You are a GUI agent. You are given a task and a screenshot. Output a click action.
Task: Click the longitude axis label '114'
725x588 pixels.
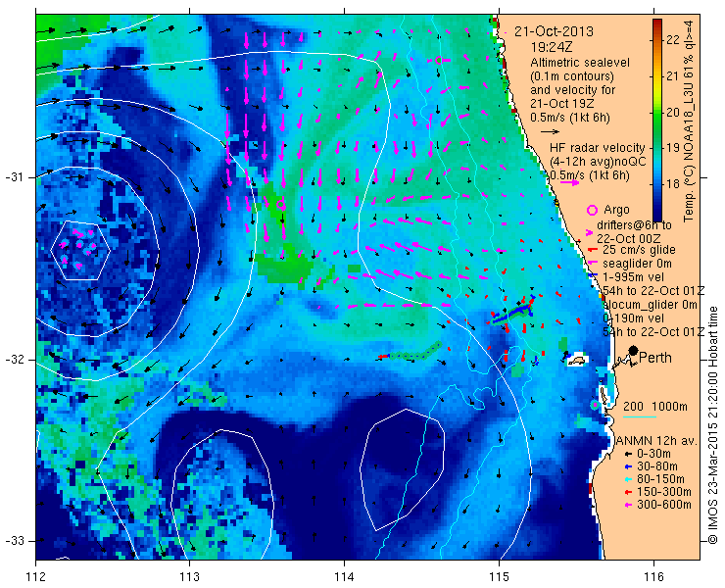[x=344, y=577]
